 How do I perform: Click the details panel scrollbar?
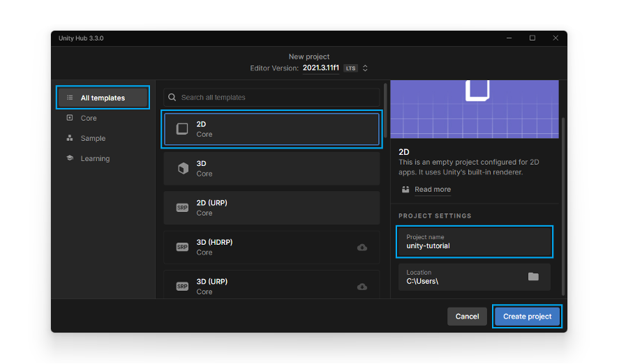pyautogui.click(x=563, y=206)
